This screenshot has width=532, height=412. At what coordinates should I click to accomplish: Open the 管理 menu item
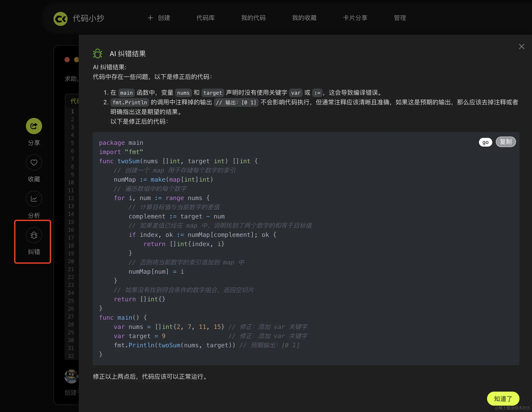click(x=400, y=18)
